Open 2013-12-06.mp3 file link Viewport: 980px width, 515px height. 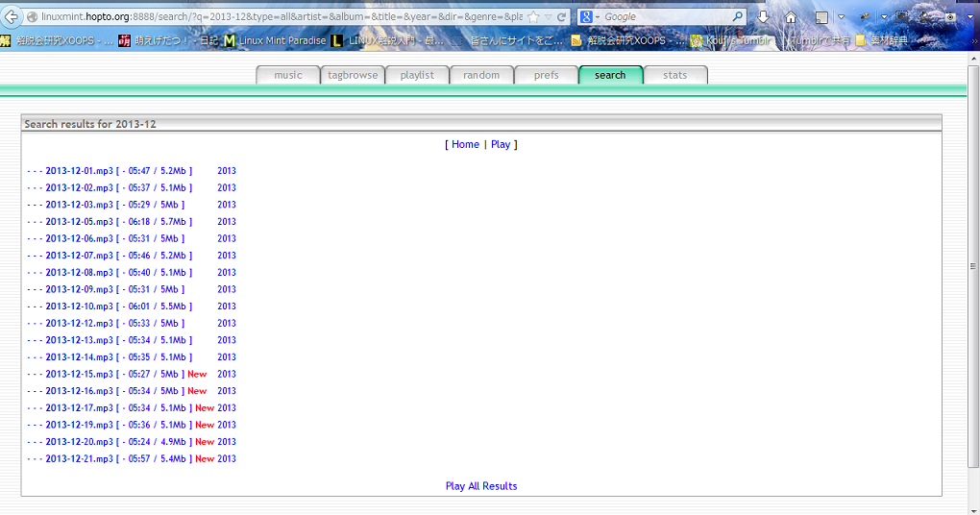tap(80, 238)
